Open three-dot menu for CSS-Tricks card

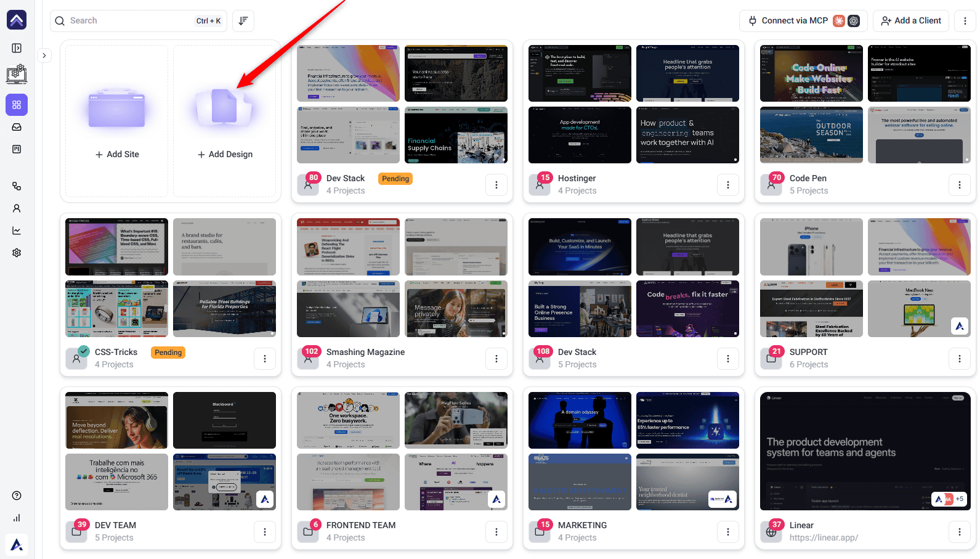265,359
